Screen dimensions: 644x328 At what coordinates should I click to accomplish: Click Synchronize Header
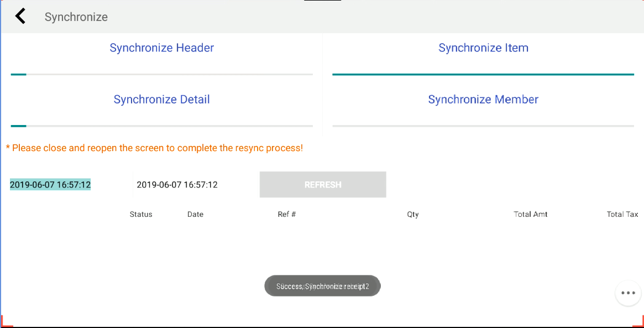(161, 48)
